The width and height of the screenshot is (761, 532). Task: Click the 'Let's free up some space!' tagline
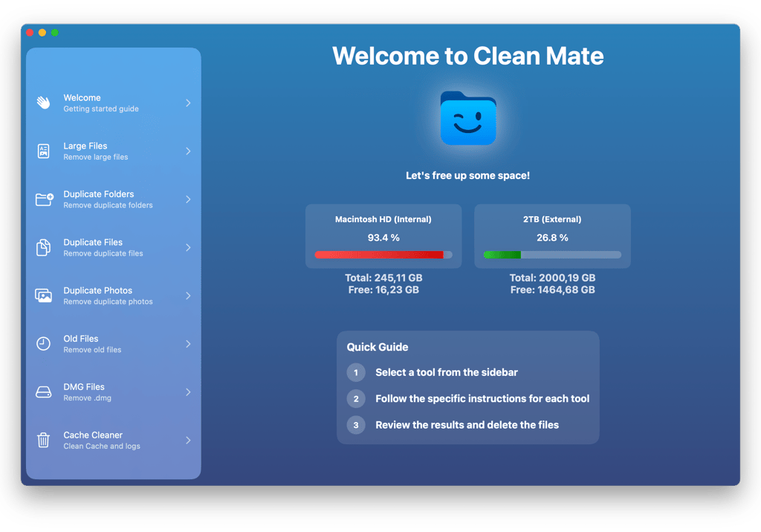468,175
